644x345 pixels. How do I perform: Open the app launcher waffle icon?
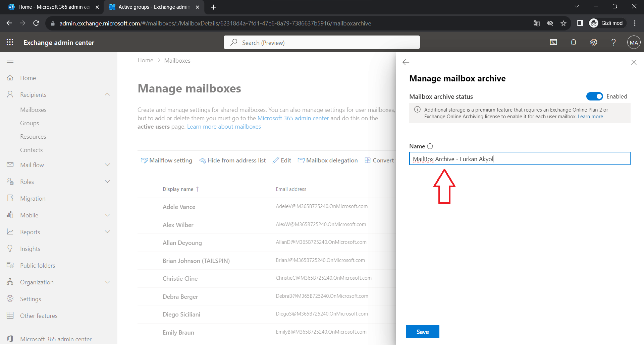click(10, 42)
